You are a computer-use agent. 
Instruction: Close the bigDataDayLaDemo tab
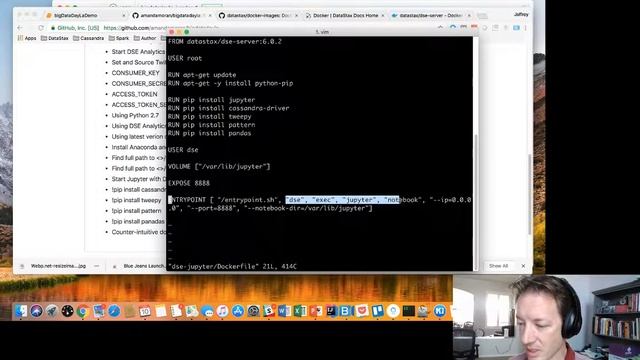[124, 16]
